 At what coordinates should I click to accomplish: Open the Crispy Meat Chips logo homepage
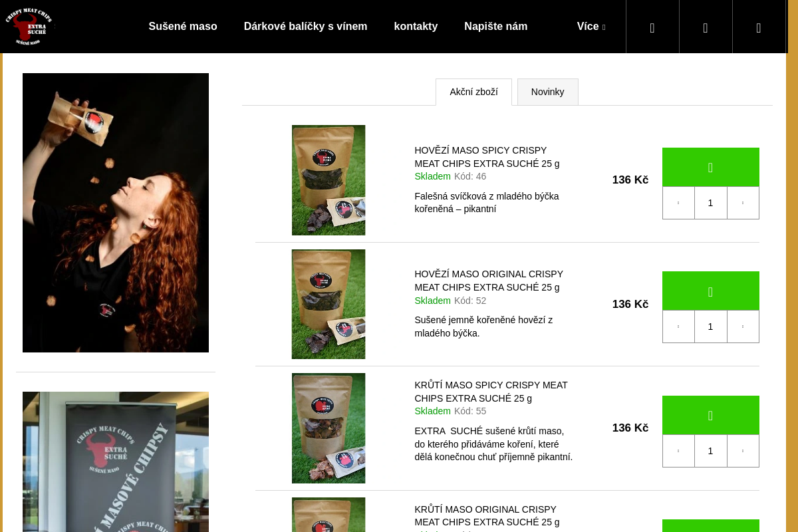pos(30,27)
